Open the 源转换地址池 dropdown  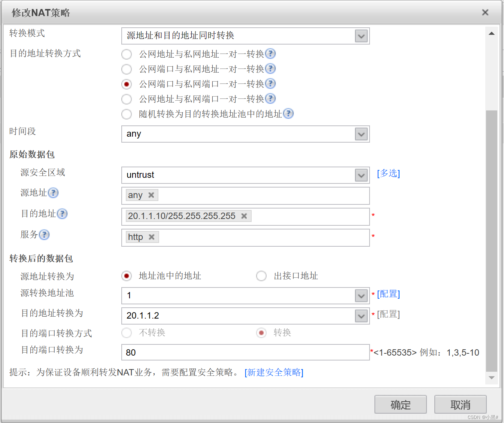click(x=361, y=296)
